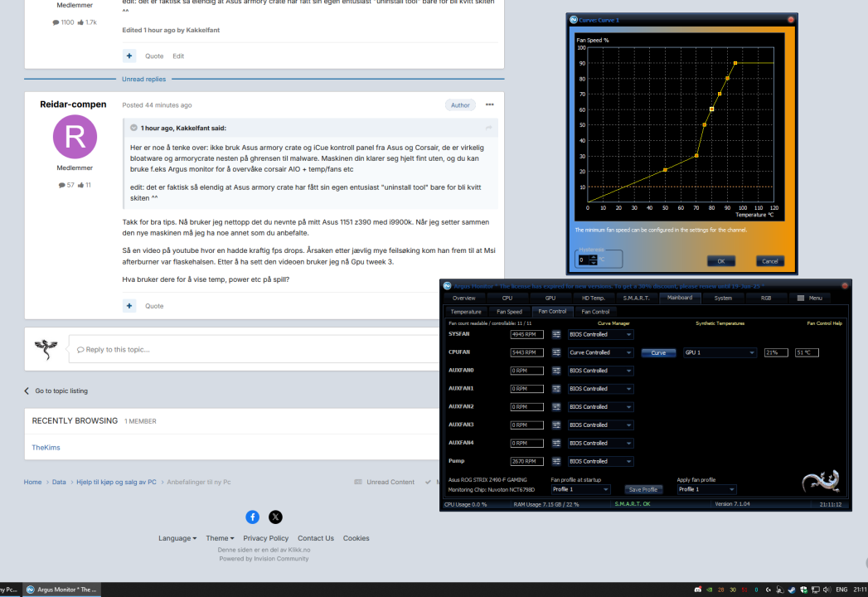868x597 pixels.
Task: Click Go to topic listing
Action: 56,391
